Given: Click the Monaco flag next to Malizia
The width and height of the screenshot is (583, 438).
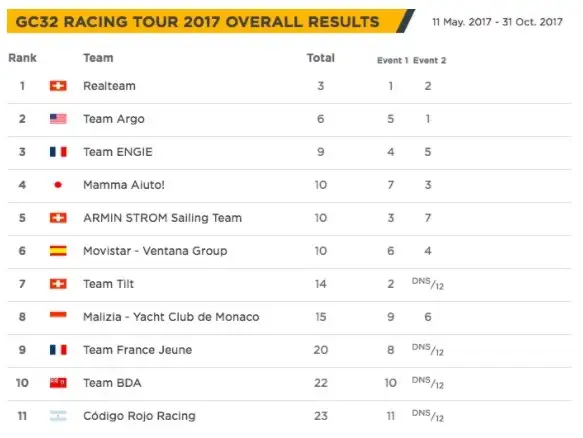Looking at the screenshot, I should tap(58, 316).
